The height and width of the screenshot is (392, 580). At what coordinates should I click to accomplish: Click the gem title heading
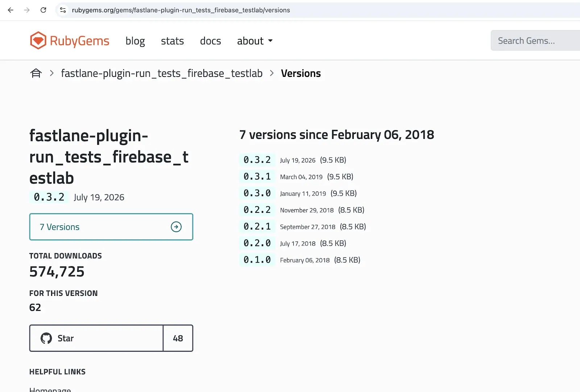(109, 157)
